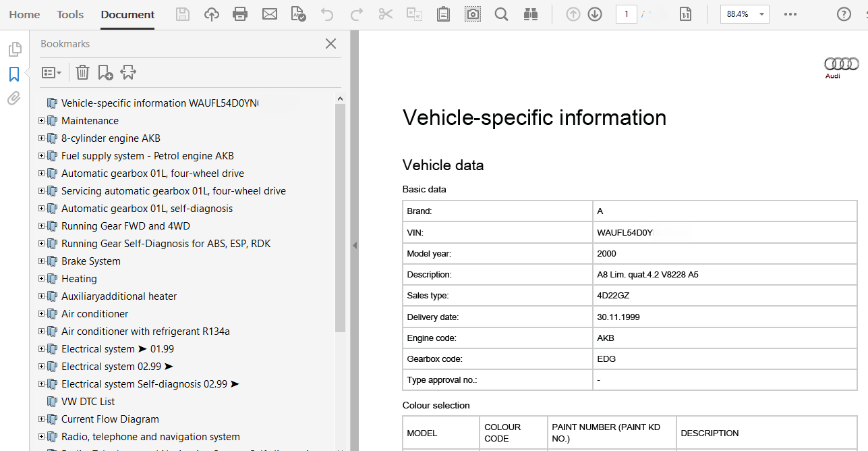Image resolution: width=868 pixels, height=451 pixels.
Task: Click the COLOUR CODE column header
Action: (x=502, y=433)
